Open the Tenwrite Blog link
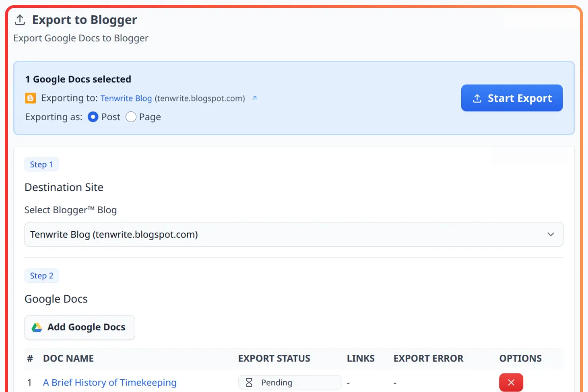Viewport: 588px width, 392px height. [126, 98]
